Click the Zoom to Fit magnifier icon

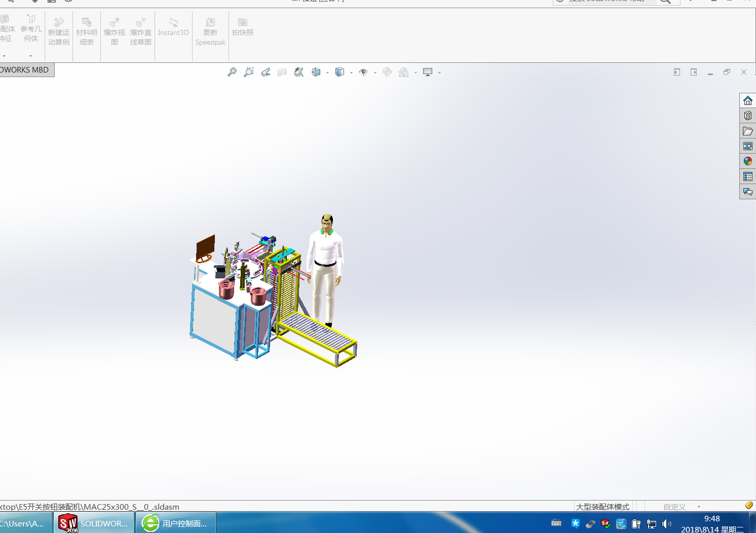click(232, 73)
